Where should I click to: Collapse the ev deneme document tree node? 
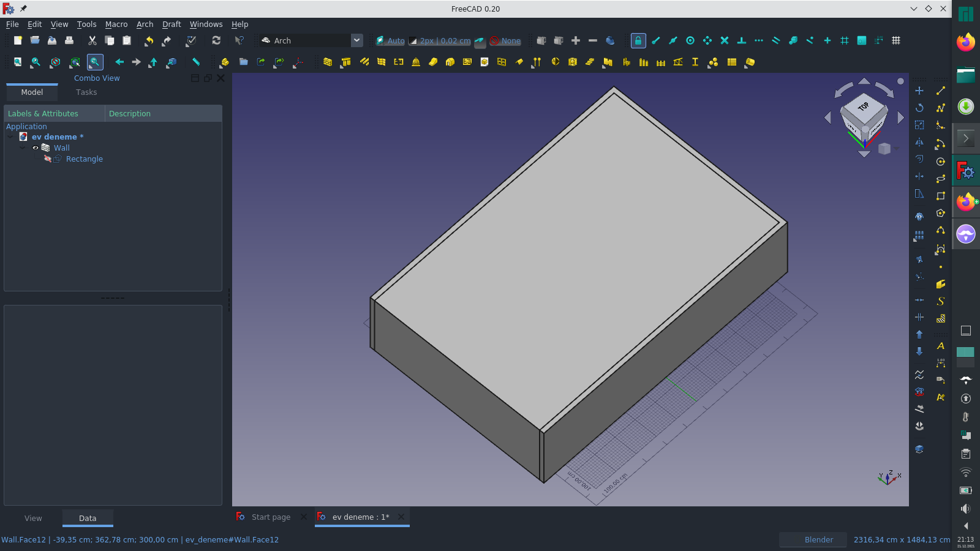click(10, 136)
